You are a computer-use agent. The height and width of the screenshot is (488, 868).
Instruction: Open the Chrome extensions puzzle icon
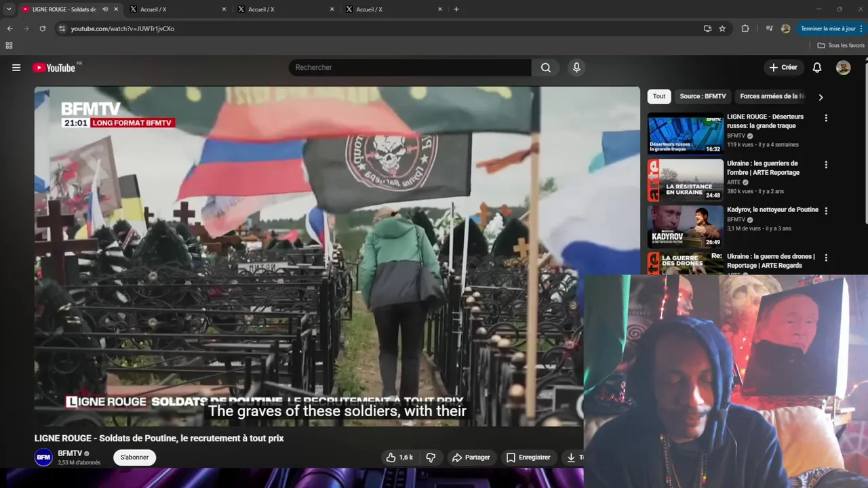(745, 28)
